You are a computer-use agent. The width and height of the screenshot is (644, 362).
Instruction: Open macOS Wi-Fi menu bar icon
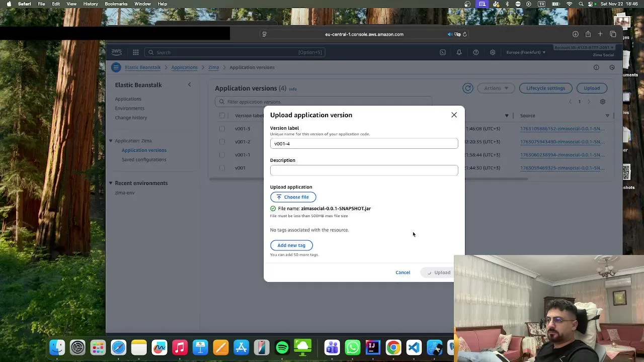(x=570, y=4)
